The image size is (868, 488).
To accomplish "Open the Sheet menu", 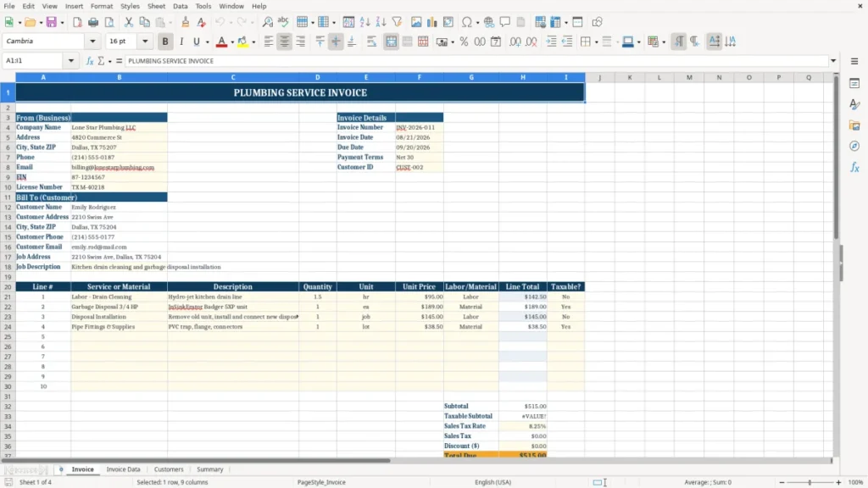I will tap(156, 6).
